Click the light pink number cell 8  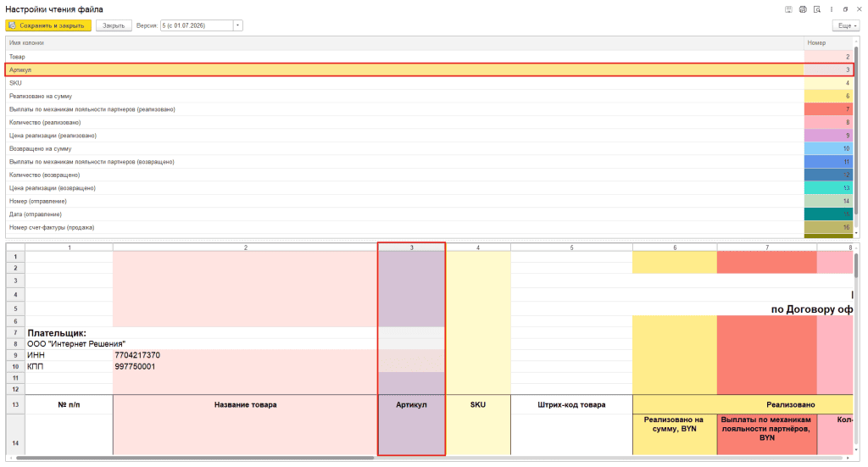[x=829, y=122]
